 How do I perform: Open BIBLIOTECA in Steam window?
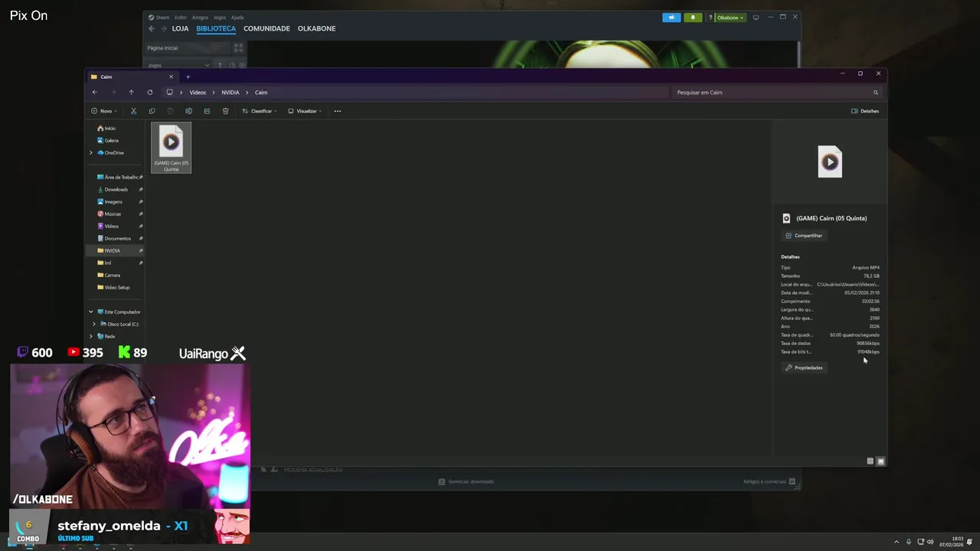(x=216, y=29)
